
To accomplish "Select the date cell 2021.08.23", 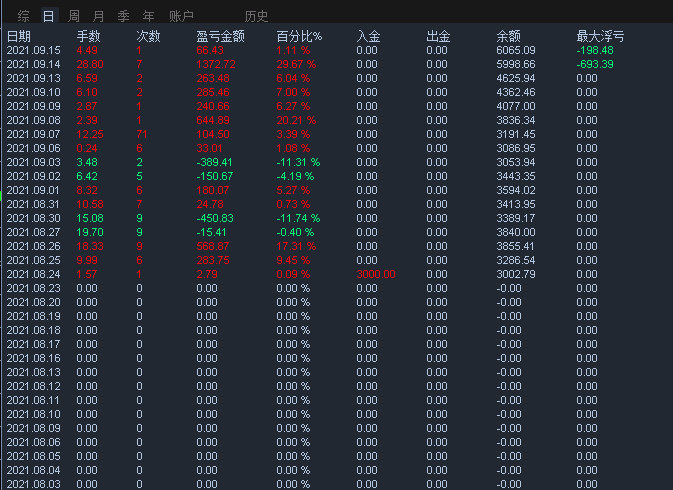I will coord(33,288).
